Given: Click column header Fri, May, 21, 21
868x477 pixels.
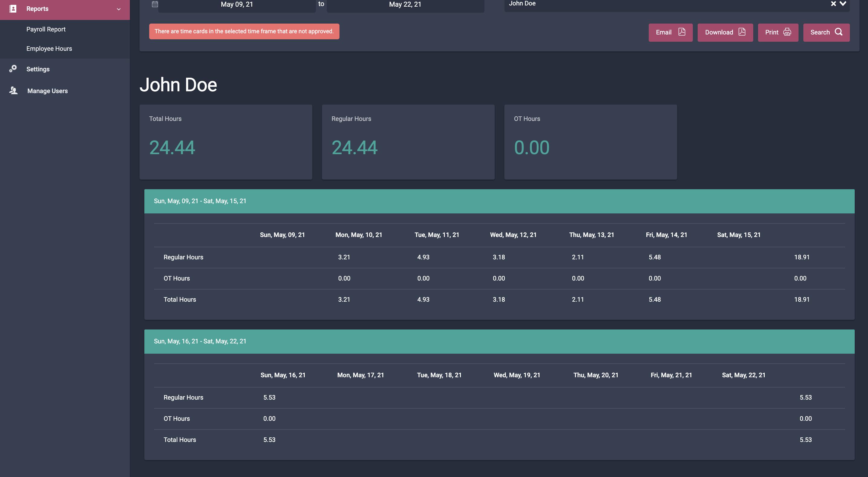Looking at the screenshot, I should tap(671, 375).
